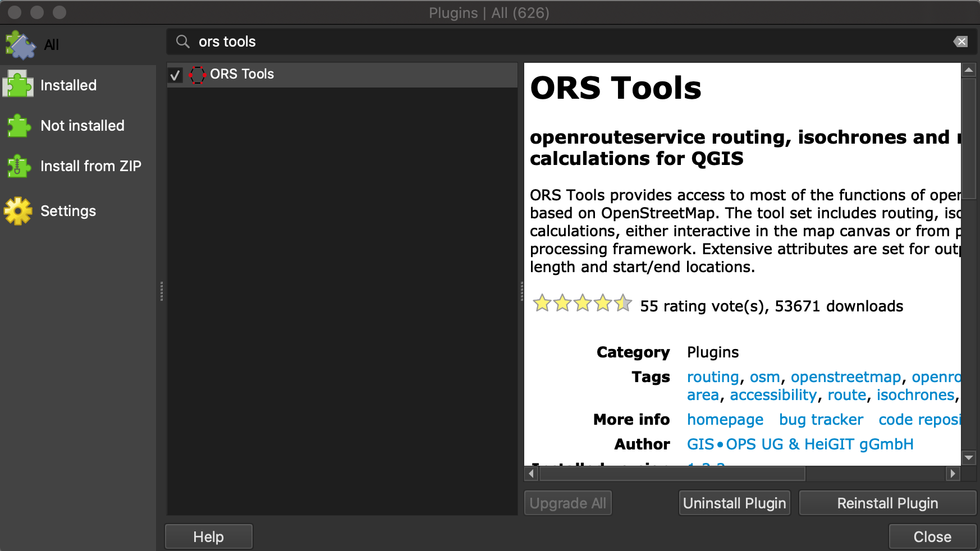980x551 pixels.
Task: Select the ORS Tools list row
Action: 342,75
